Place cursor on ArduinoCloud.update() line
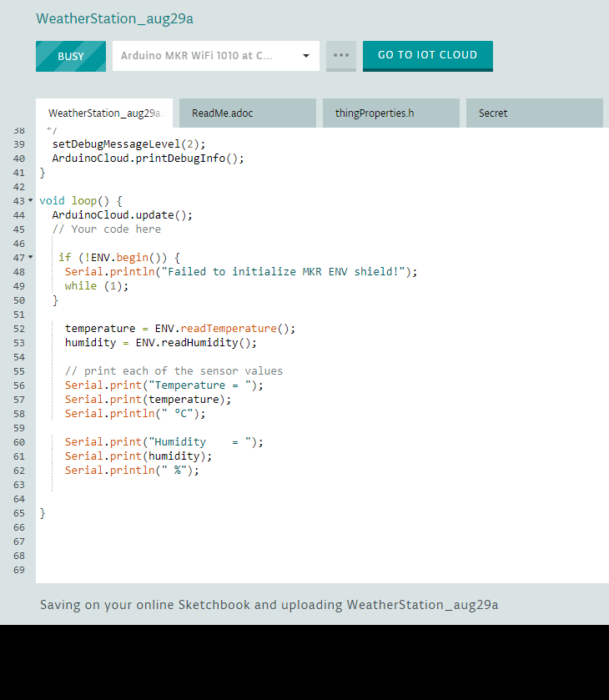The image size is (609, 700). [122, 215]
